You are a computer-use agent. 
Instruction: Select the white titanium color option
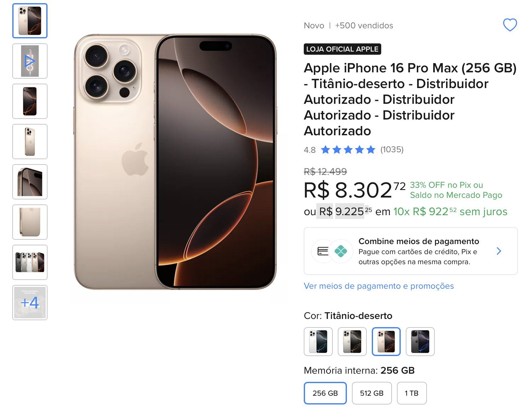(318, 342)
